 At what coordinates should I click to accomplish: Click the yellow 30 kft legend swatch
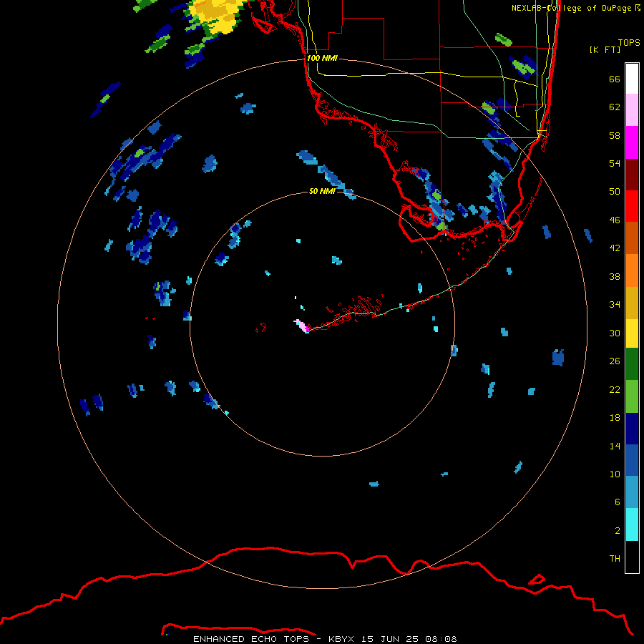632,333
